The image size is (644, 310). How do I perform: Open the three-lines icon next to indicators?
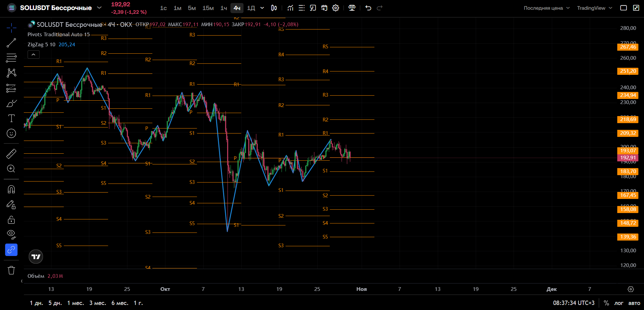tap(302, 8)
